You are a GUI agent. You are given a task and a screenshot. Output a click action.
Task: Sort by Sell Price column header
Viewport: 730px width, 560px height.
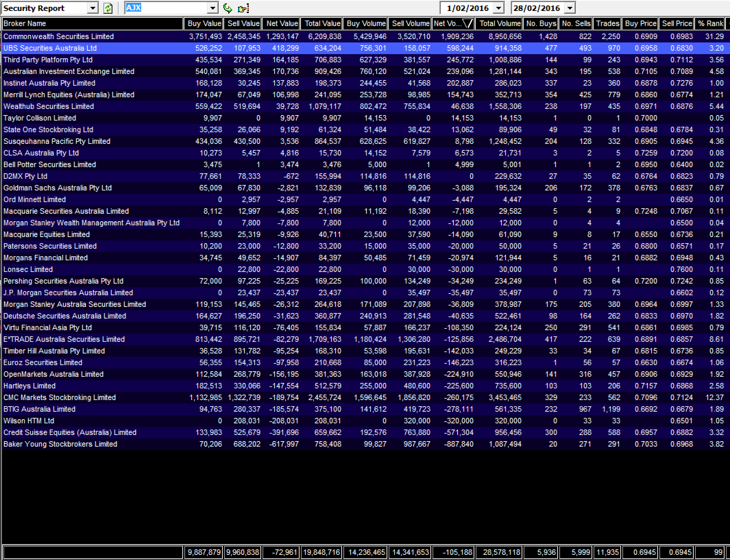(x=677, y=23)
